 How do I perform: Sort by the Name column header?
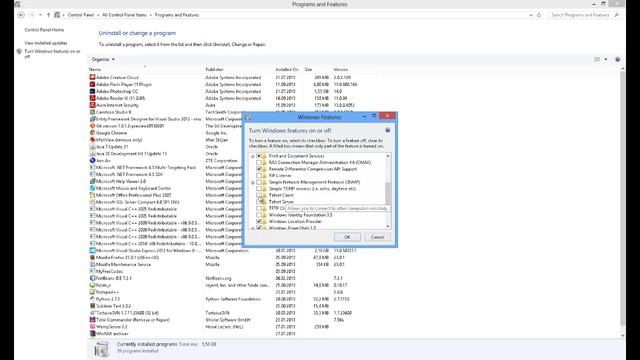pos(95,70)
